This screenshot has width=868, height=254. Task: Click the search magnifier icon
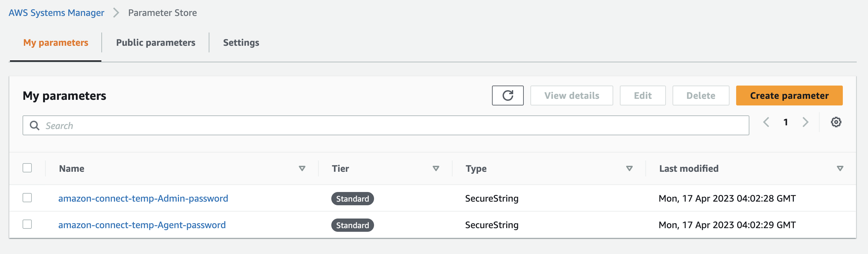pyautogui.click(x=34, y=125)
